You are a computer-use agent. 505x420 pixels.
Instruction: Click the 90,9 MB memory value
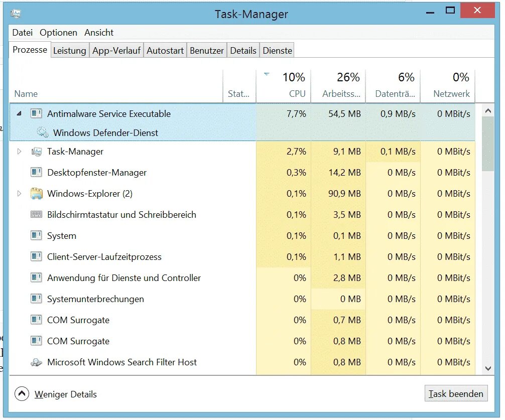point(344,193)
